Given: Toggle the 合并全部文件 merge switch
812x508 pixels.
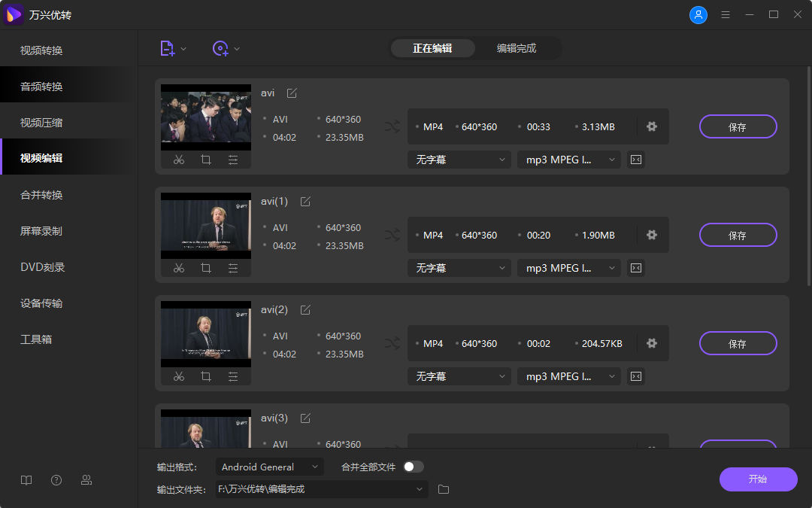Looking at the screenshot, I should 413,467.
